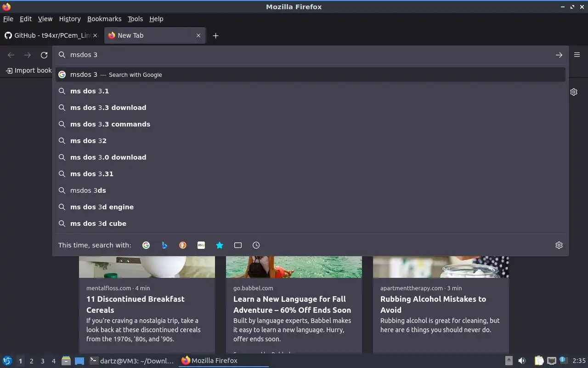Screen dimensions: 588x368
Task: Open search settings gear in urlbar dropdown
Action: (559, 245)
